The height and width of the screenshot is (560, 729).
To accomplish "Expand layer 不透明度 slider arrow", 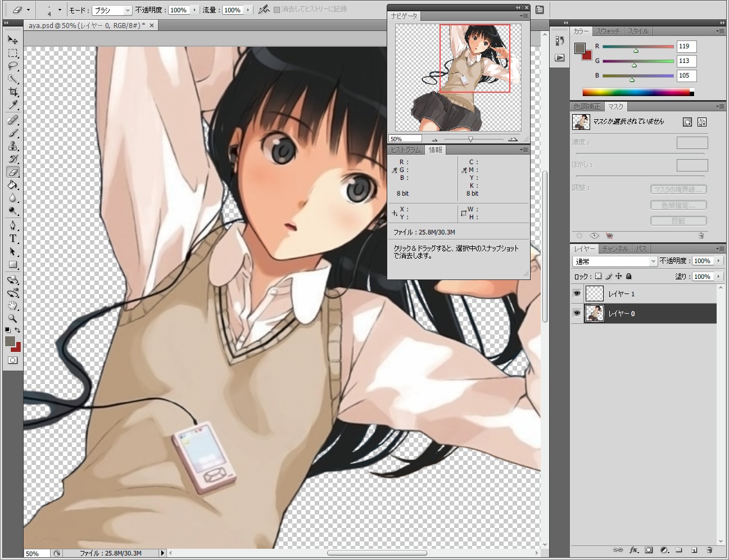I will point(718,261).
